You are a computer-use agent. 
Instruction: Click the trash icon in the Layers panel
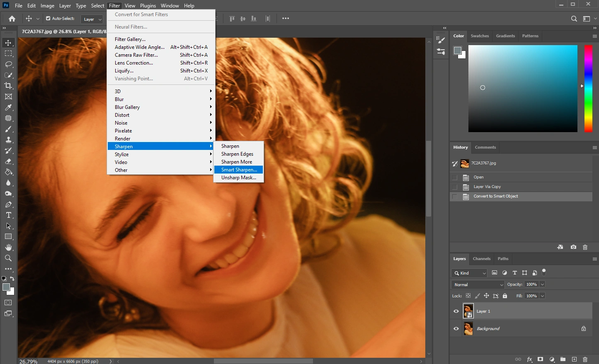tap(585, 359)
